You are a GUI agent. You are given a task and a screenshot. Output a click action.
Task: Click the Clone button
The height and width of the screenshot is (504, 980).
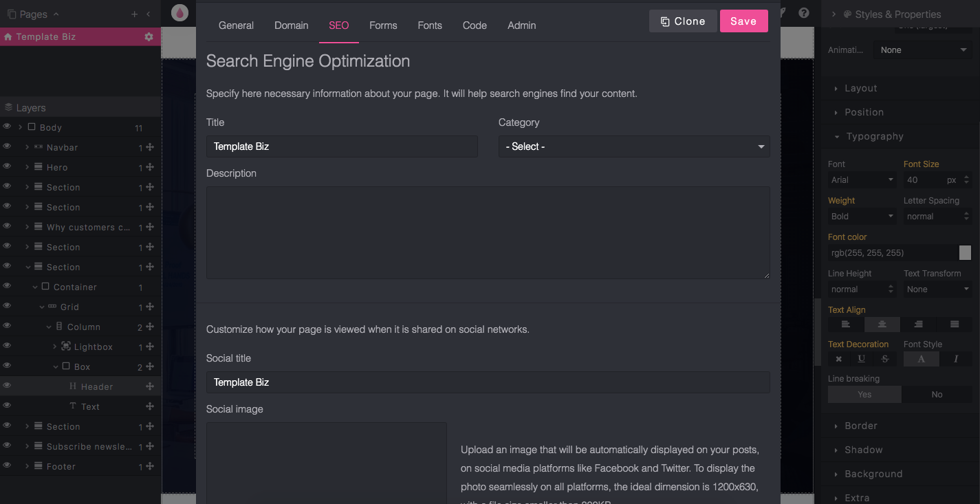point(683,21)
